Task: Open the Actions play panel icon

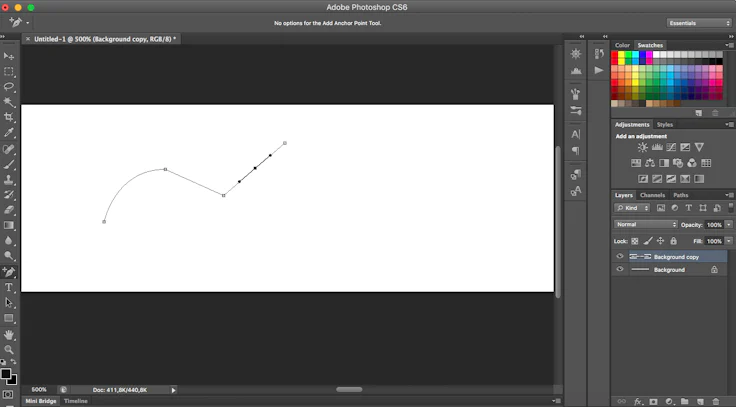Action: (x=599, y=70)
